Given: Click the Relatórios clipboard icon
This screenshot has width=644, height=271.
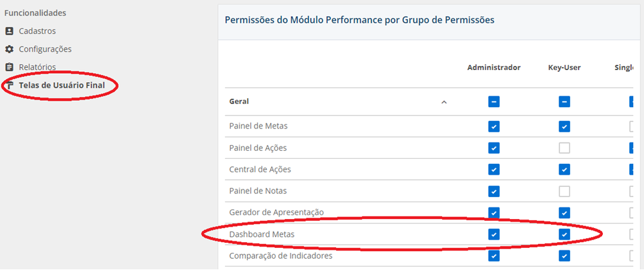Looking at the screenshot, I should pos(9,67).
